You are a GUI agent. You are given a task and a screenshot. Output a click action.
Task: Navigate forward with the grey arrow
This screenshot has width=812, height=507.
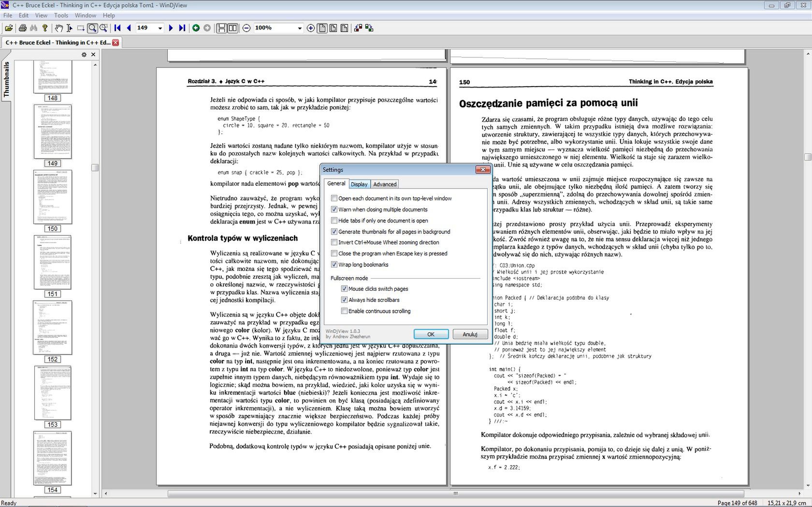click(x=207, y=28)
